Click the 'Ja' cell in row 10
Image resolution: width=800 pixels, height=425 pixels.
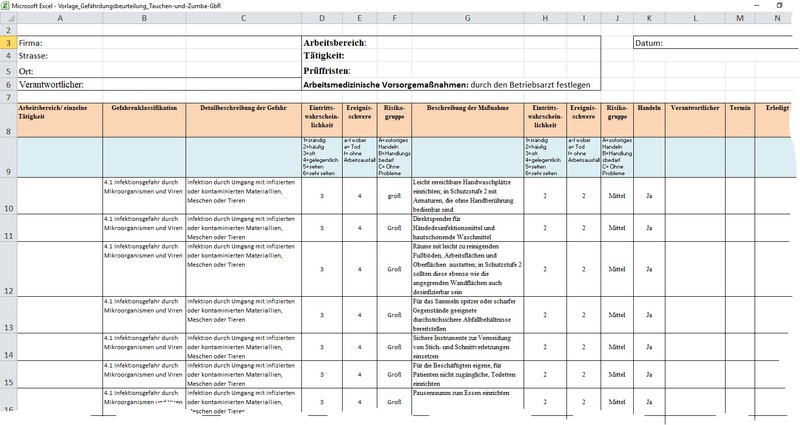pos(649,197)
